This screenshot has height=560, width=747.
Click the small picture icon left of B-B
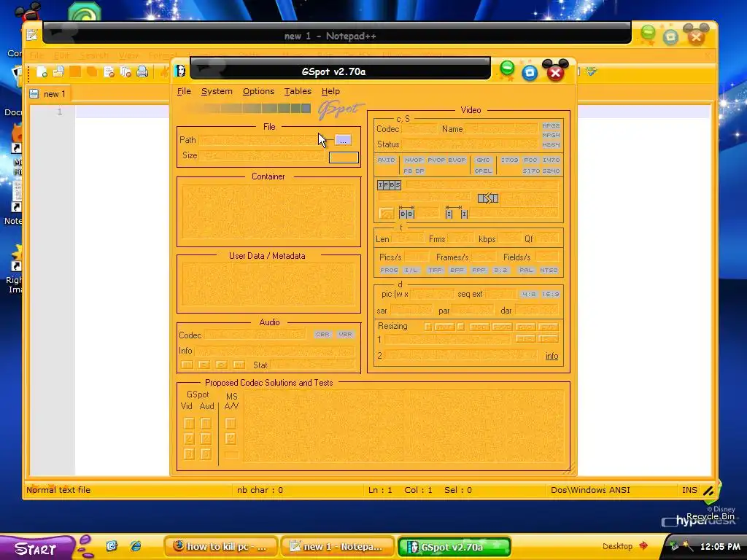tap(387, 214)
